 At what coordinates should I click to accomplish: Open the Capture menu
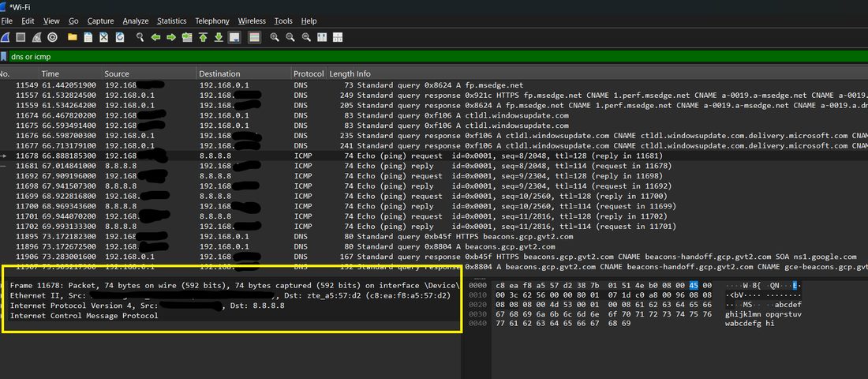point(101,21)
